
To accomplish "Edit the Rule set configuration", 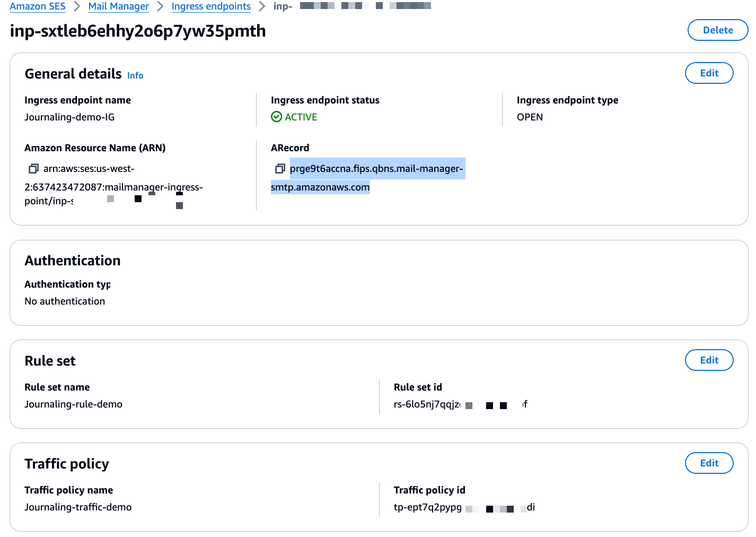I will pyautogui.click(x=709, y=360).
